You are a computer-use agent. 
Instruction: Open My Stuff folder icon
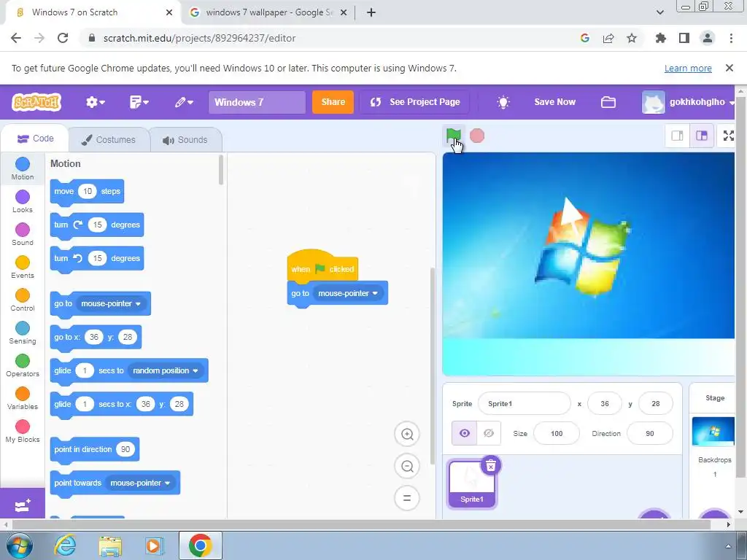click(x=608, y=102)
